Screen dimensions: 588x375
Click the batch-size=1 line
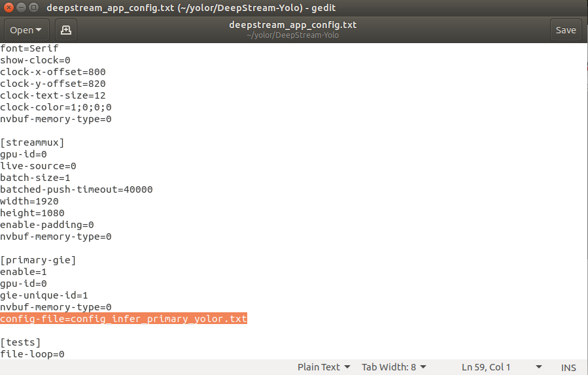point(35,178)
